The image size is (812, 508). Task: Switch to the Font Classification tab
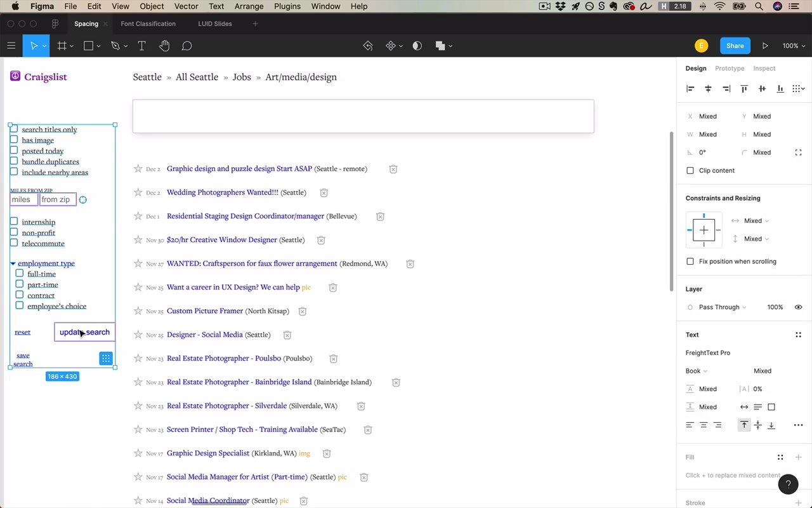click(x=148, y=23)
